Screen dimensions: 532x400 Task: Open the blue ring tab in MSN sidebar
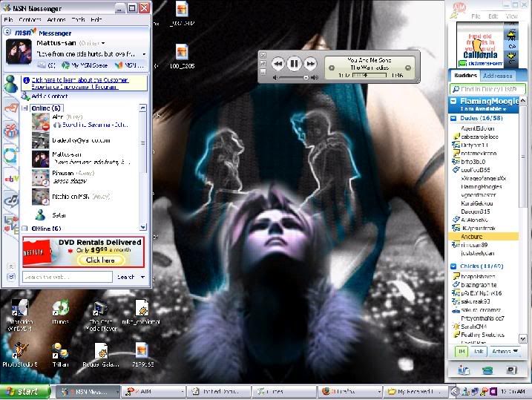tap(10, 155)
